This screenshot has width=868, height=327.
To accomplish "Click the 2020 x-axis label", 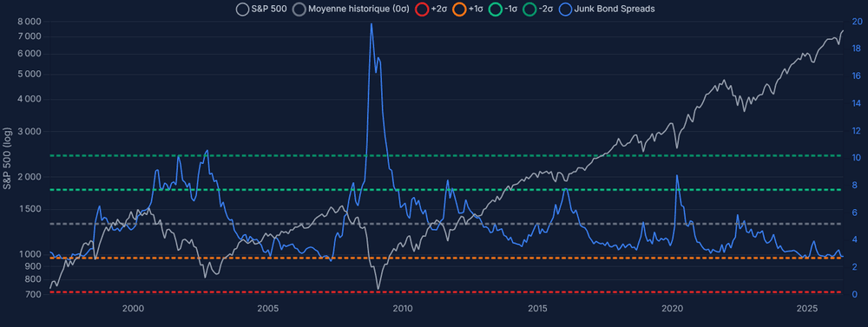I will [x=672, y=308].
